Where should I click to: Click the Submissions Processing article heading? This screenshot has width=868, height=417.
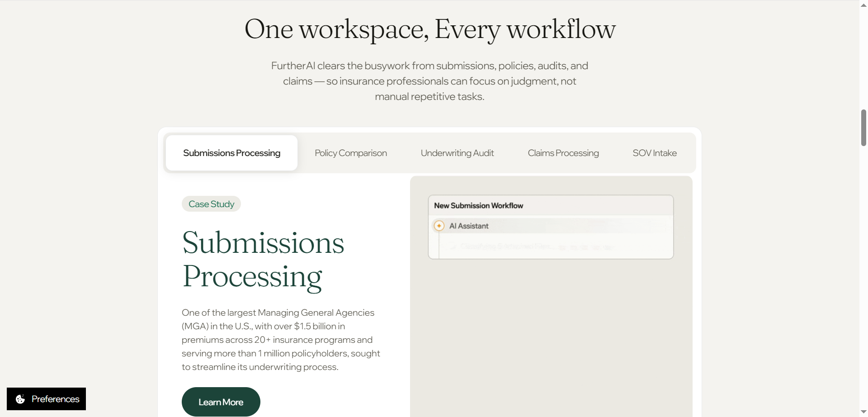tap(263, 259)
